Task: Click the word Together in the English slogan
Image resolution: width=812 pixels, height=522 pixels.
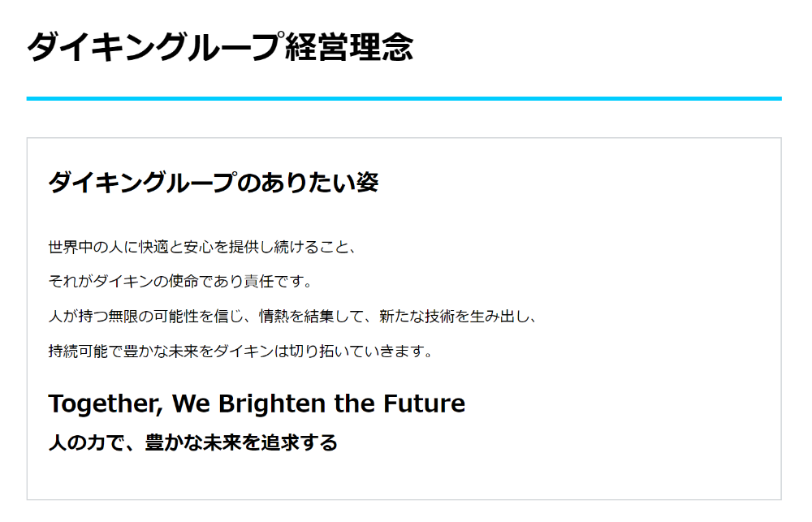Action: coord(104,404)
